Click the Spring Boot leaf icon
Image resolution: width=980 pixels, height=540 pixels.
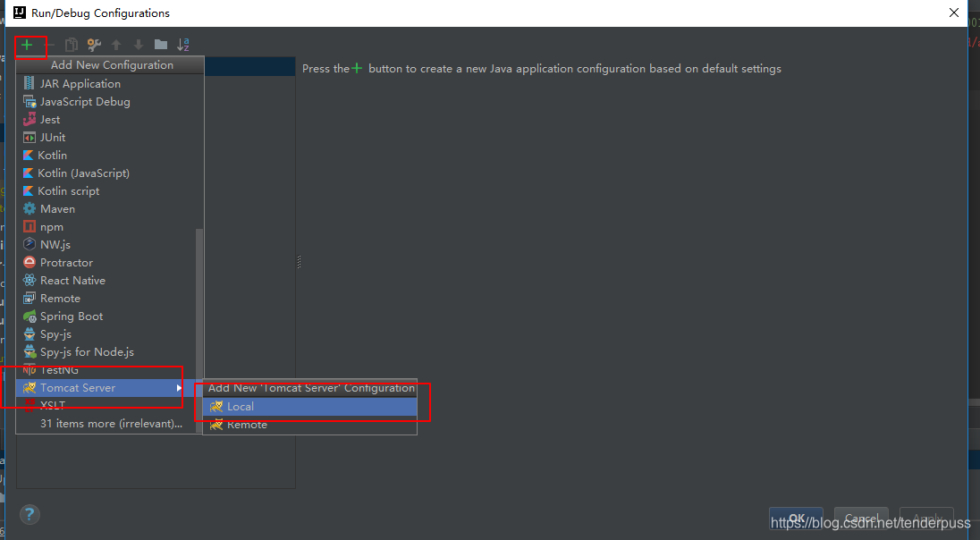coord(30,316)
